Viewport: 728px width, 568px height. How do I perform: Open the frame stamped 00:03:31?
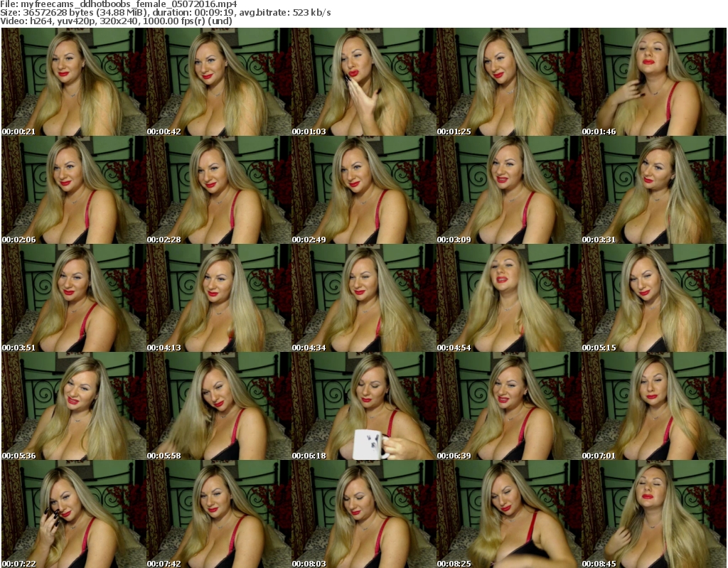point(654,190)
